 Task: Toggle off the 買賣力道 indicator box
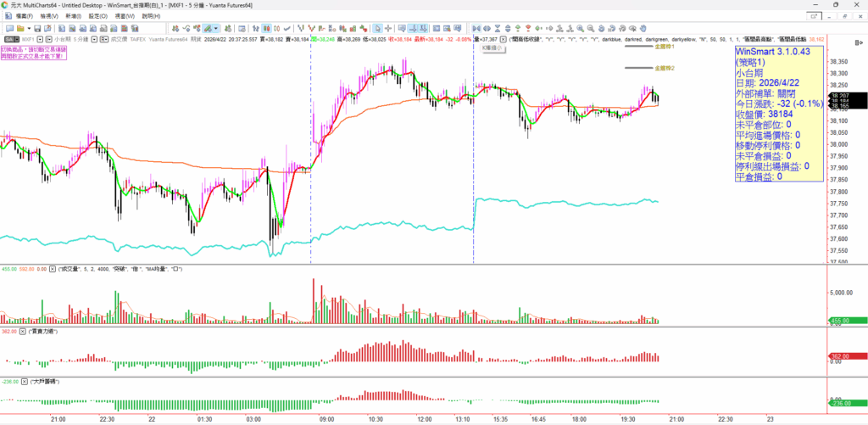tap(22, 331)
